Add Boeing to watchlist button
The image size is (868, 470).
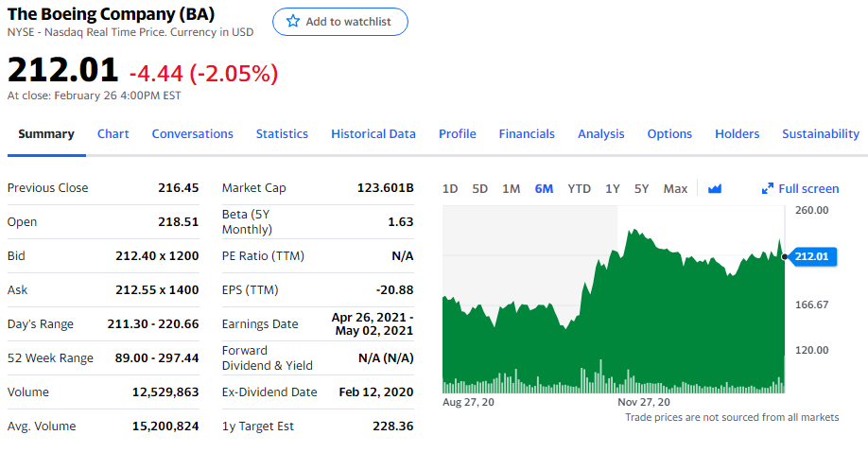point(339,22)
